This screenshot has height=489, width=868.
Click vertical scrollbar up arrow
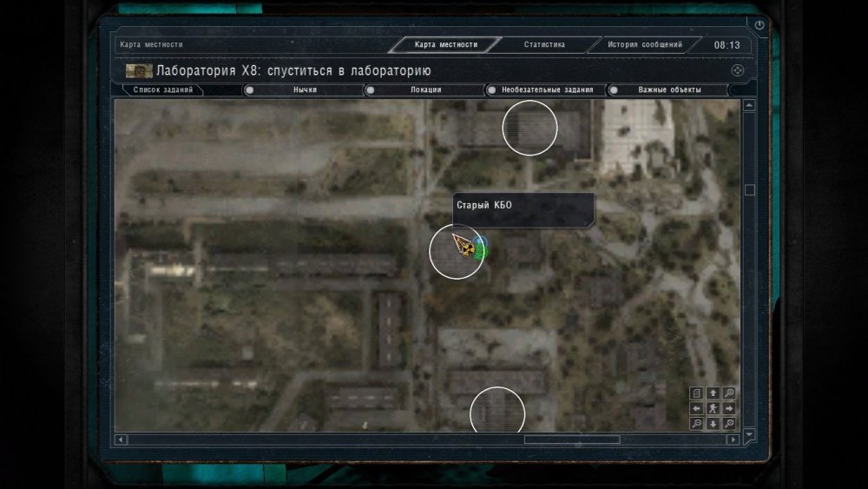tap(749, 105)
